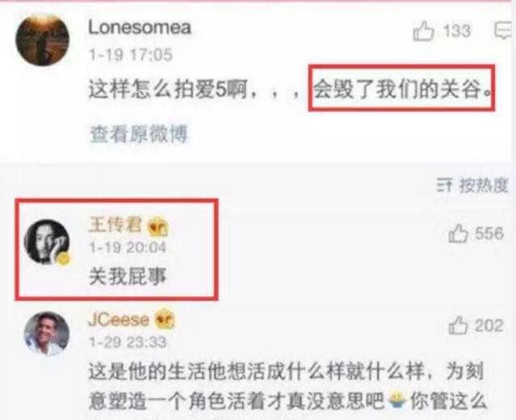This screenshot has height=420, width=516.
Task: Open the JCeese username link
Action: click(119, 319)
